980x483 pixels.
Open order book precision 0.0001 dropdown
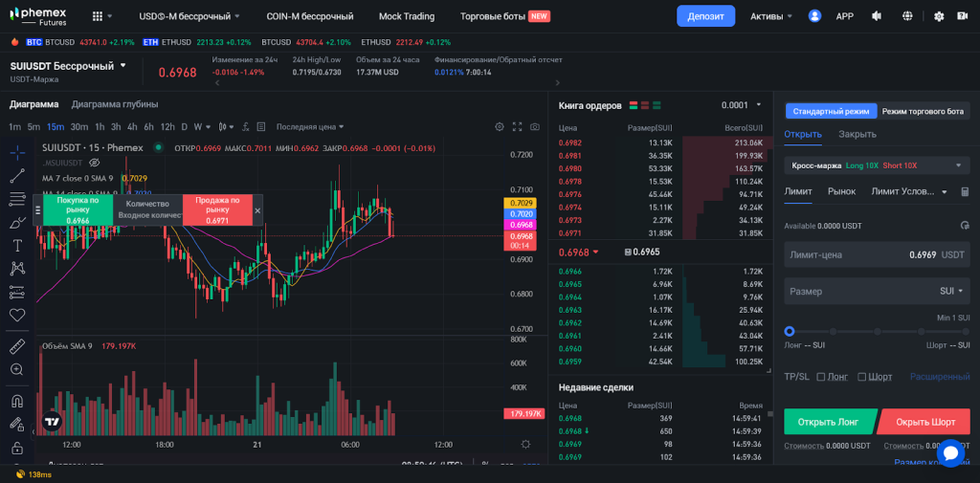point(742,105)
